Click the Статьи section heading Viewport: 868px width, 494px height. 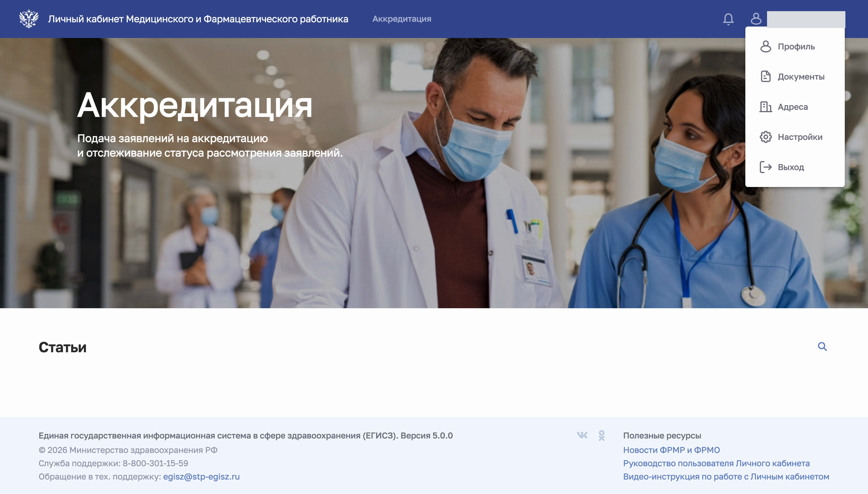point(62,347)
